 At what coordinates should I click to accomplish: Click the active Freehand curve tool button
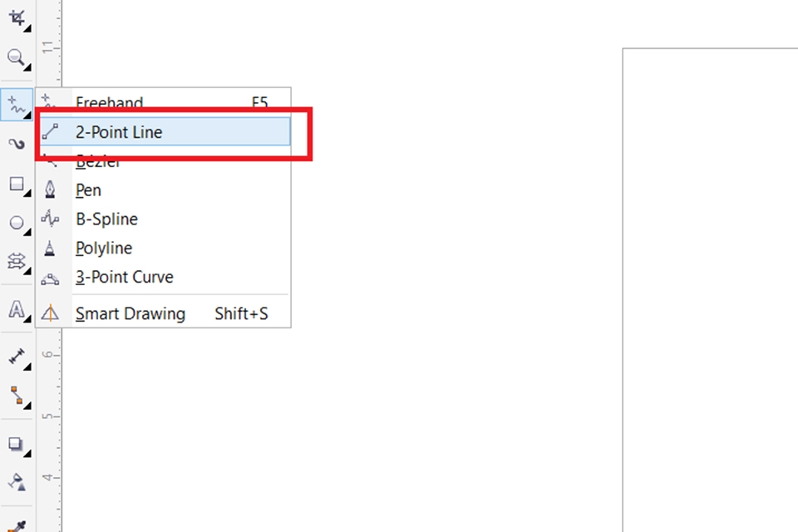coord(16,104)
